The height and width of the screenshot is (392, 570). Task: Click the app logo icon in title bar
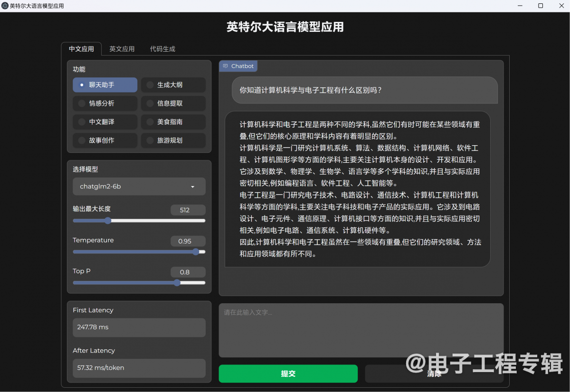[5, 6]
